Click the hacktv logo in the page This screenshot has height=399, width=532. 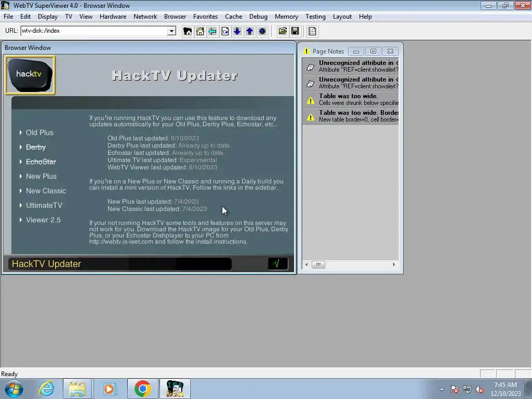pos(30,75)
